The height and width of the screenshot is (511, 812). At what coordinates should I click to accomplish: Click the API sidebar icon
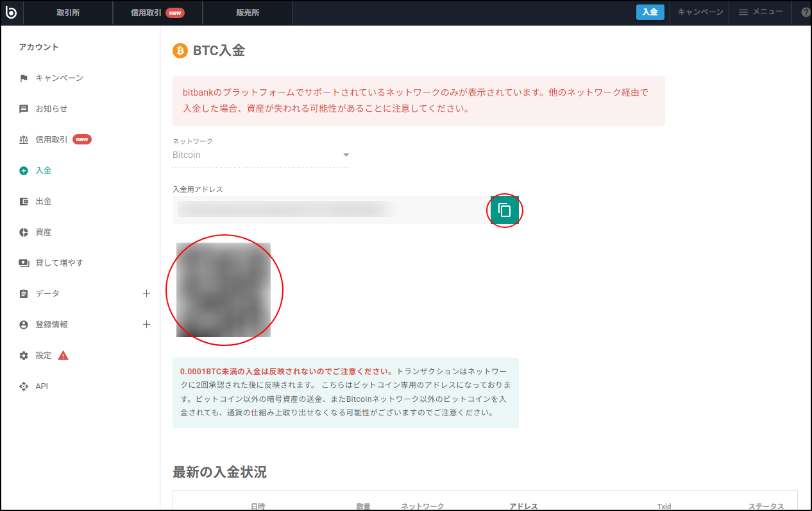[23, 386]
